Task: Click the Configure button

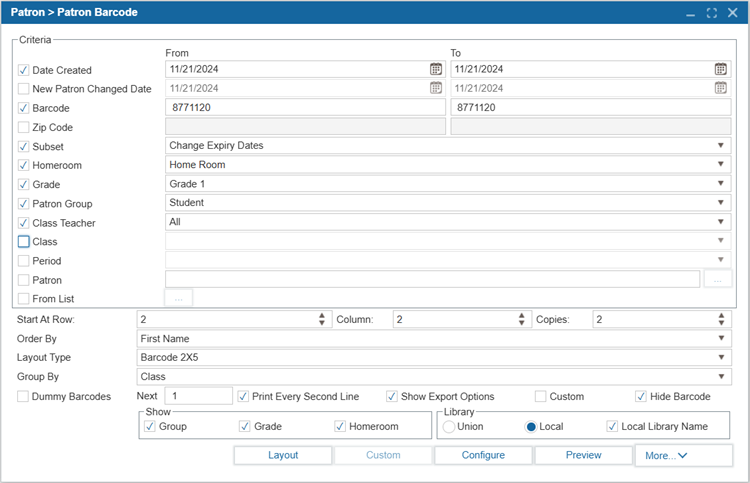Action: tap(483, 455)
